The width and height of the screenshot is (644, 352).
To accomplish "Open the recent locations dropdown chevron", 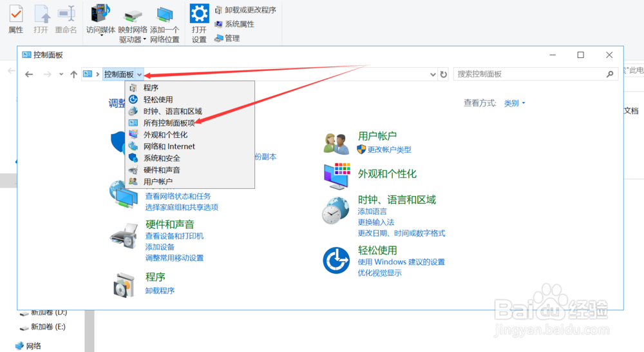I will 61,74.
